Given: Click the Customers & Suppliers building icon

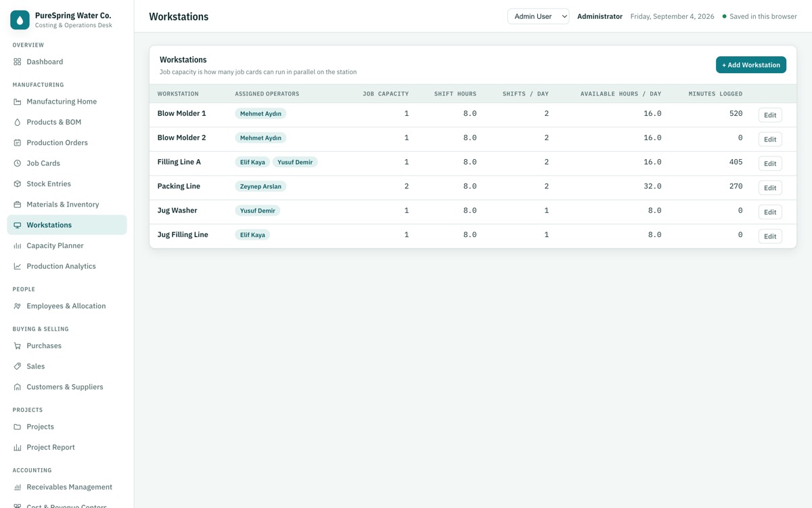Looking at the screenshot, I should click(x=18, y=387).
